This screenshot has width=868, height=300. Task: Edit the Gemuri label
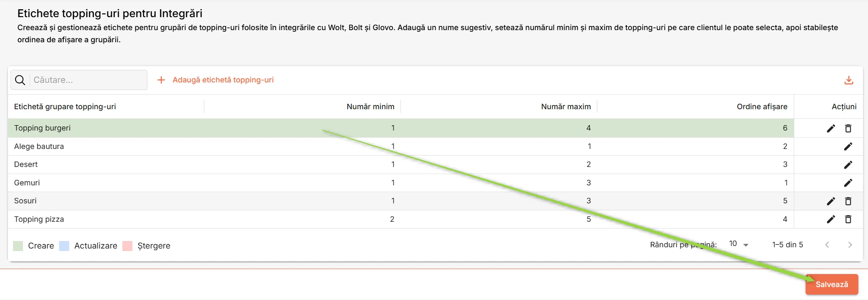pos(848,183)
